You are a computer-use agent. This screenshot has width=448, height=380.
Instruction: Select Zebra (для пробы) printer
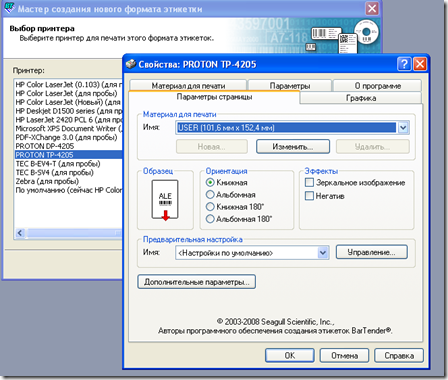pyautogui.click(x=69, y=181)
